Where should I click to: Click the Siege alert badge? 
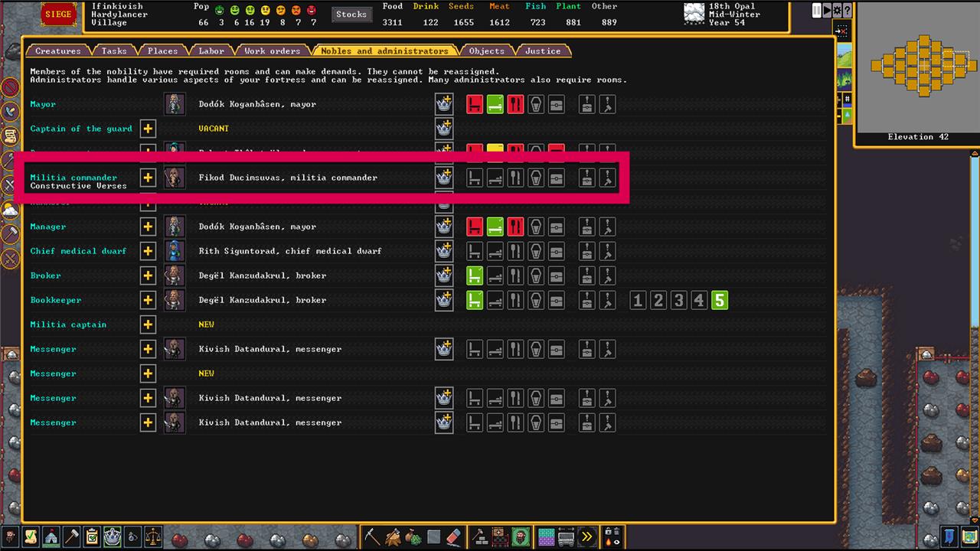tap(57, 14)
